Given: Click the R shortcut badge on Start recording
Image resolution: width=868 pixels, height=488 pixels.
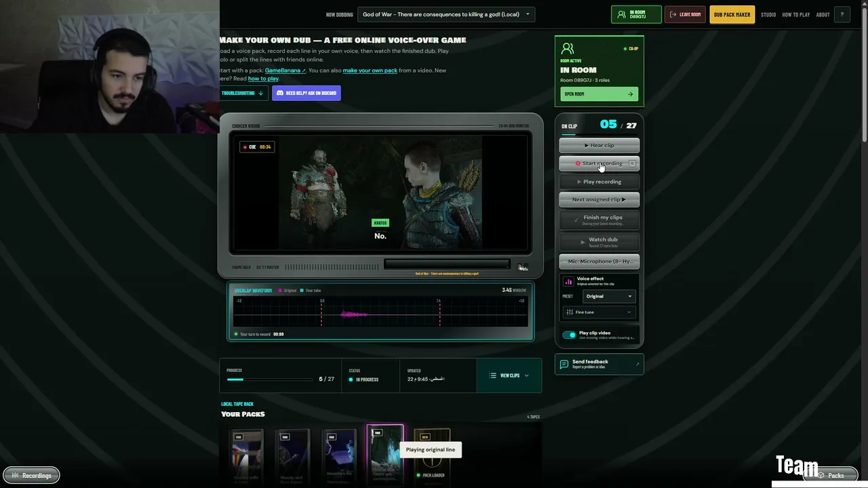Looking at the screenshot, I should [x=632, y=163].
